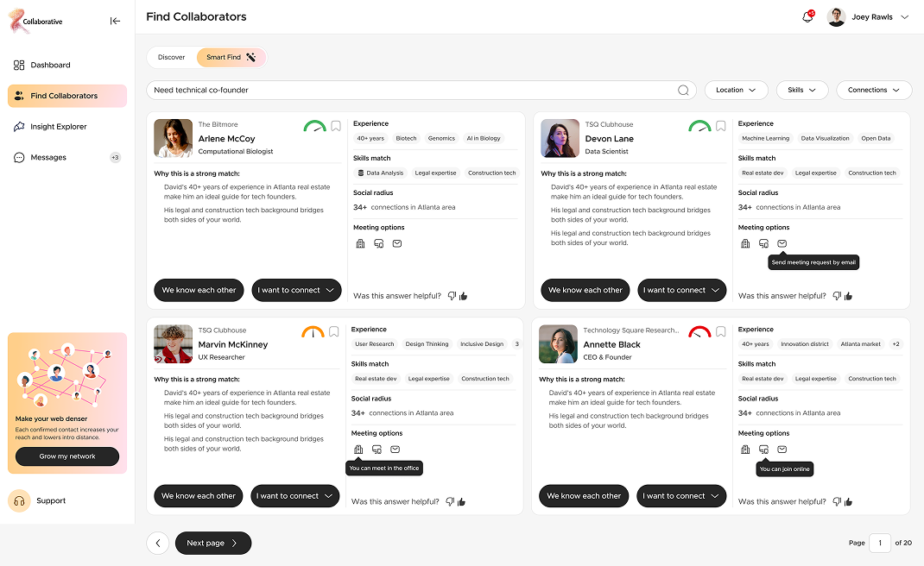Open 'I want to connect' options for Annette Black
Screen dimensions: 924x566
(x=681, y=496)
